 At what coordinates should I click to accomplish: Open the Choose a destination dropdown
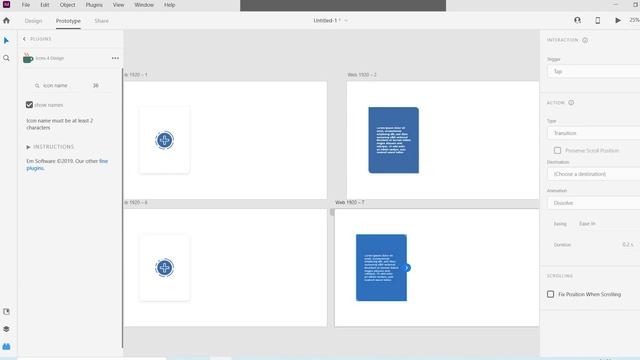point(593,174)
